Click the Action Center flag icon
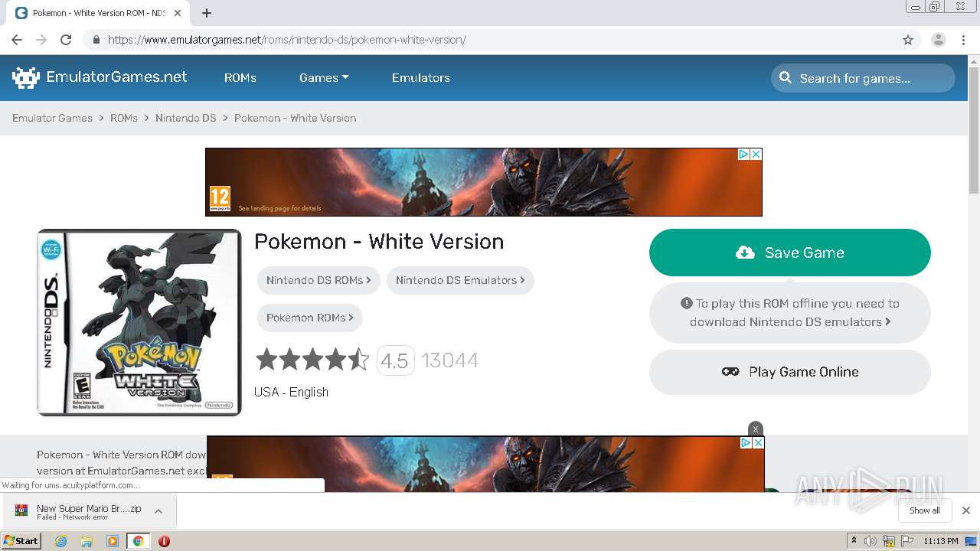 pyautogui.click(x=906, y=541)
